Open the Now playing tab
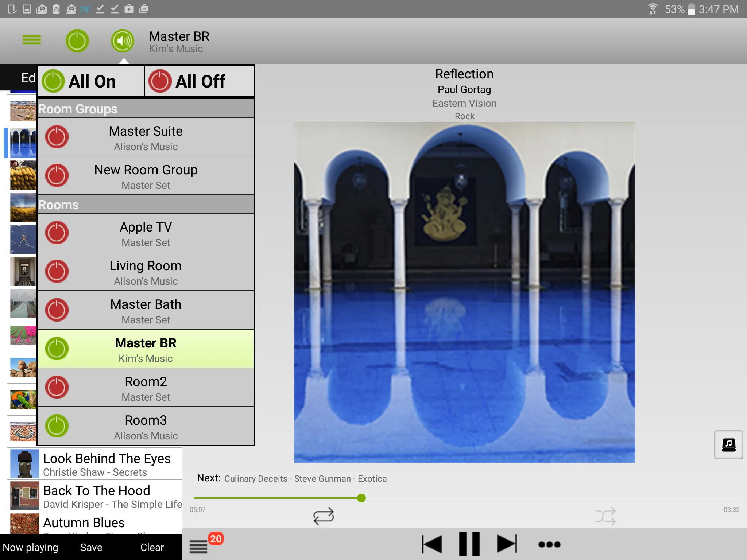 [30, 547]
